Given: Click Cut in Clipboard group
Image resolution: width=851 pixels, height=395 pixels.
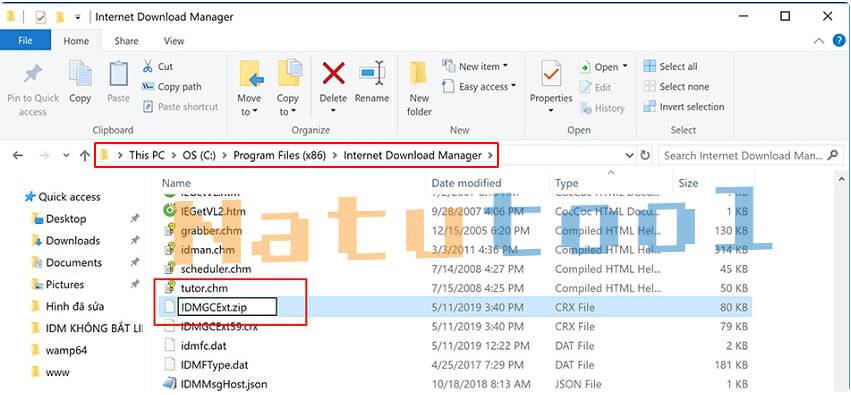Looking at the screenshot, I should 157,67.
